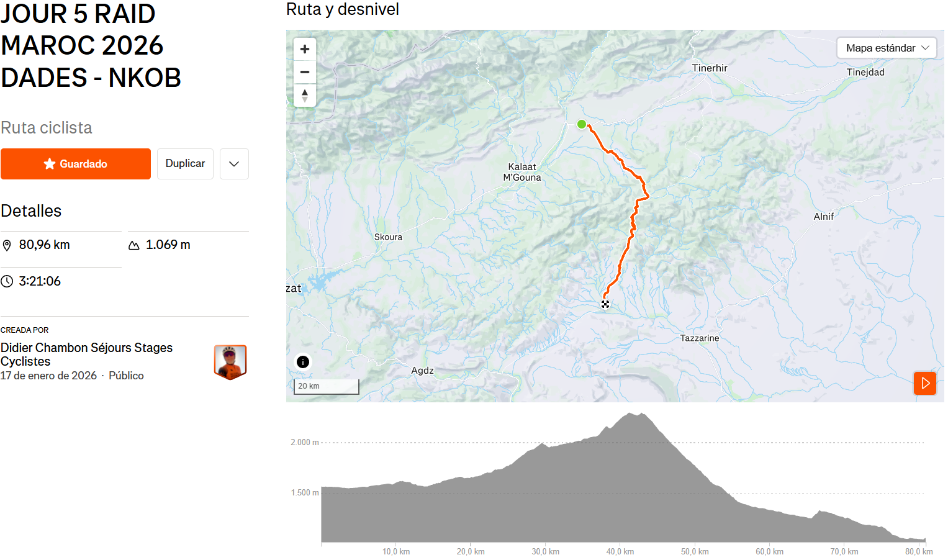Open map info attribution icon
This screenshot has width=948, height=560.
[303, 362]
